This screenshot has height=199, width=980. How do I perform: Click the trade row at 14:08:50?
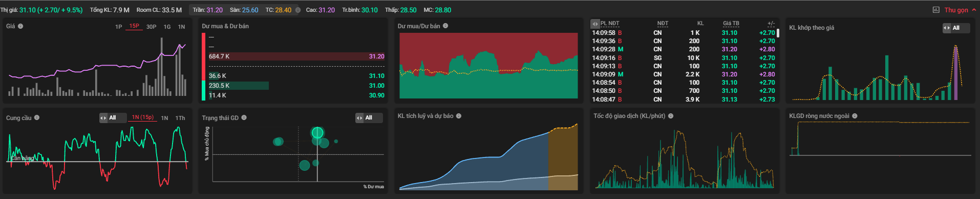tap(684, 91)
